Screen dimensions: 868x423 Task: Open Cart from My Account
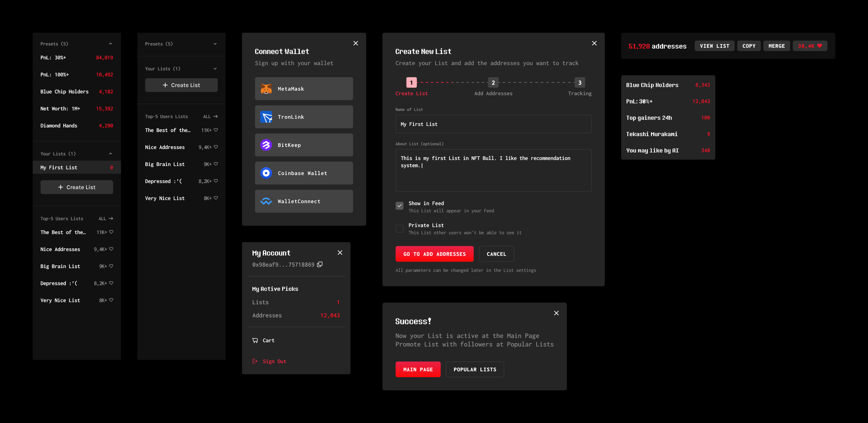268,341
